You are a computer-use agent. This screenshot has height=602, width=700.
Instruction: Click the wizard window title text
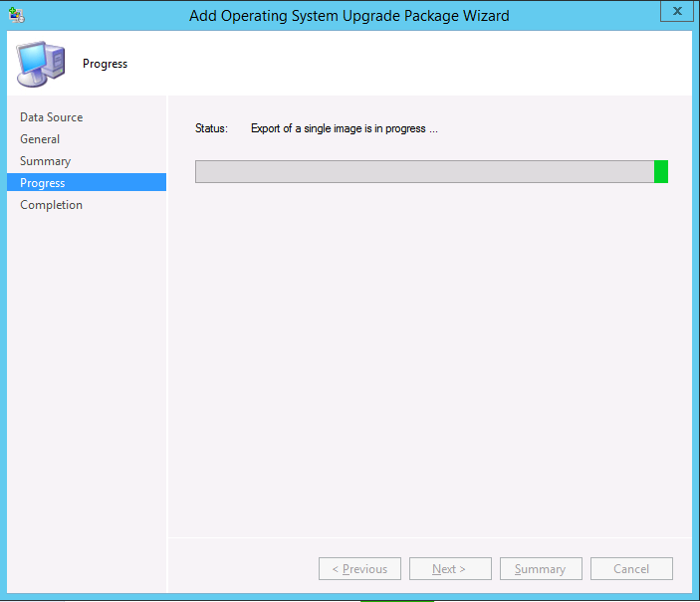pyautogui.click(x=350, y=16)
